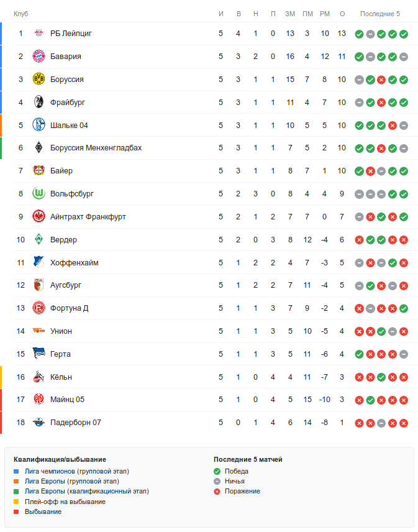Click the Унион team name
This screenshot has width=418, height=532.
pos(61,331)
